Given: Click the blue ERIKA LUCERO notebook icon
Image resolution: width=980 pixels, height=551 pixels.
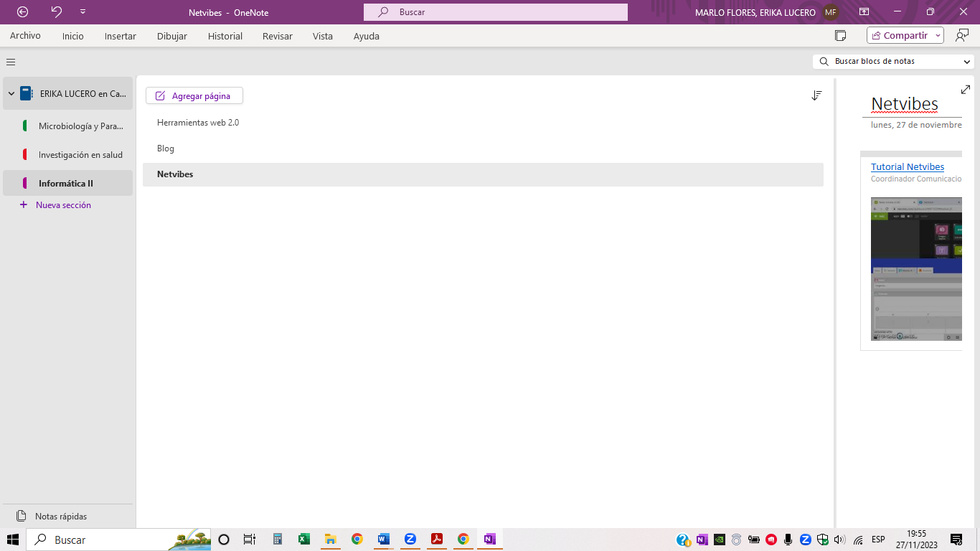Looking at the screenshot, I should [27, 93].
